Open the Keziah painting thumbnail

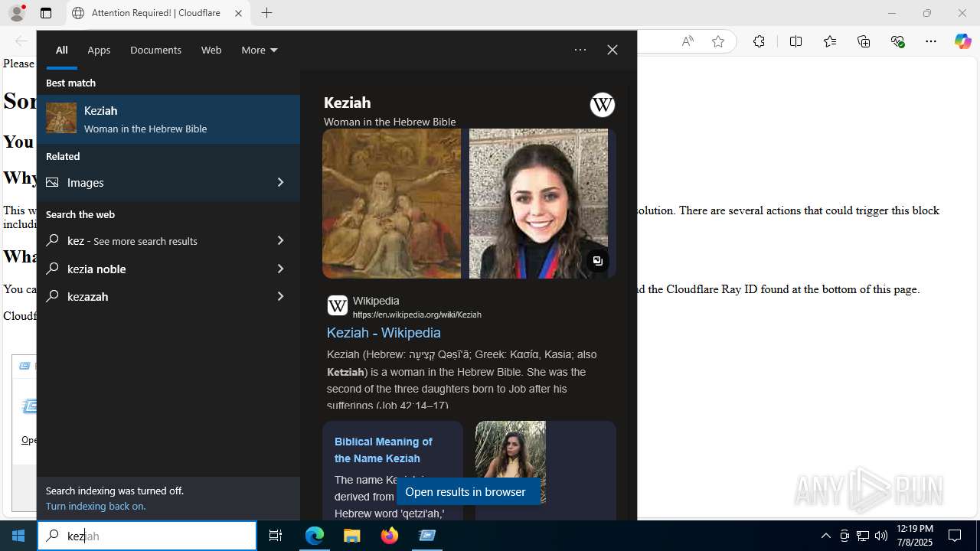pyautogui.click(x=391, y=204)
